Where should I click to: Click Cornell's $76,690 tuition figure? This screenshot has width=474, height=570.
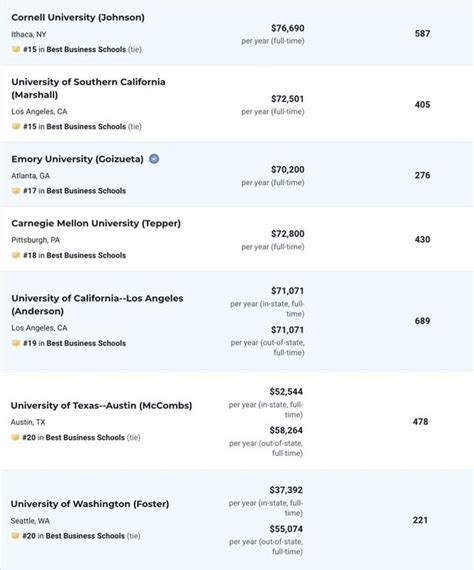pos(288,28)
